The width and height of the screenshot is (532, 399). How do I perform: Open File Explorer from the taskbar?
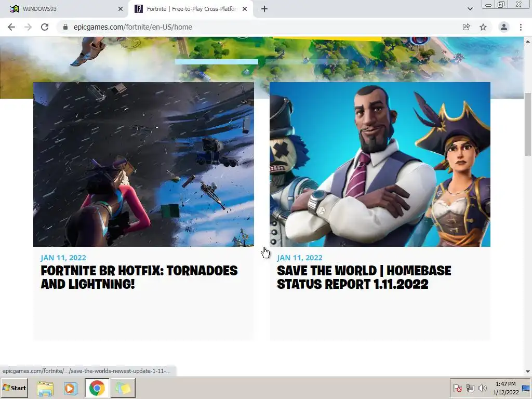tap(45, 388)
